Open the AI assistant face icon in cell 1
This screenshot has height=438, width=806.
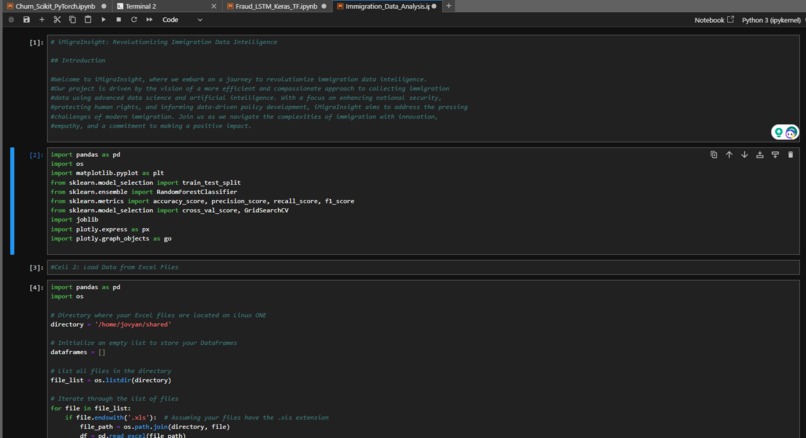(x=791, y=133)
